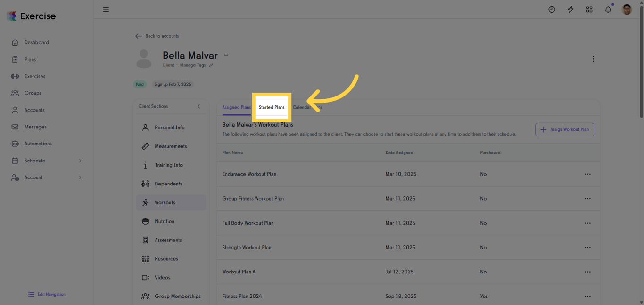The width and height of the screenshot is (644, 305).
Task: Open Dependents section
Action: point(171,184)
